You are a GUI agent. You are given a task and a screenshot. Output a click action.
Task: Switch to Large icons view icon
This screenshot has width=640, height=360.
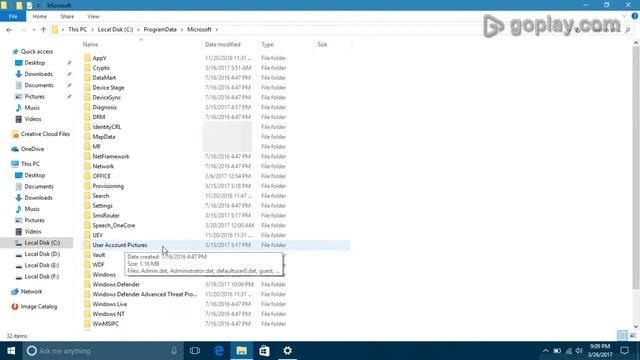633,336
